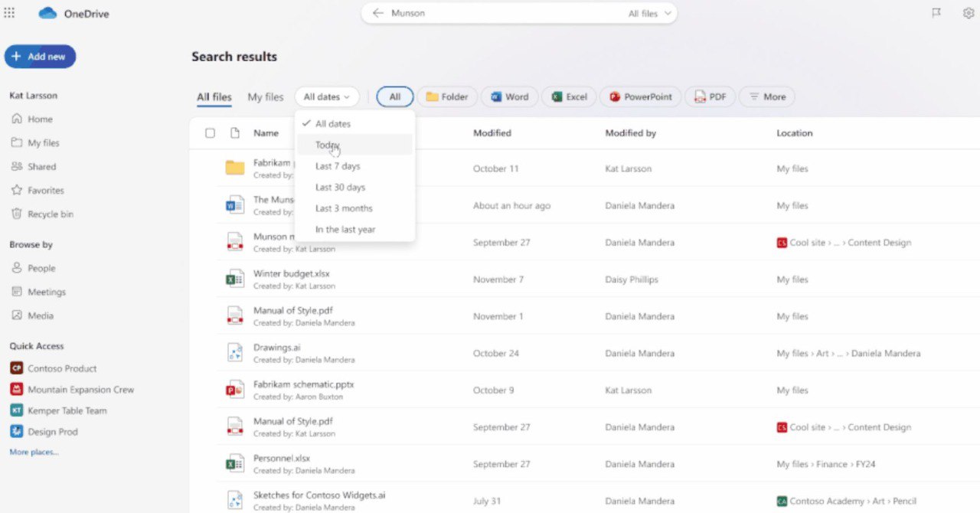This screenshot has height=513, width=980.
Task: Click the Fabrikam folder icon
Action: coord(235,168)
